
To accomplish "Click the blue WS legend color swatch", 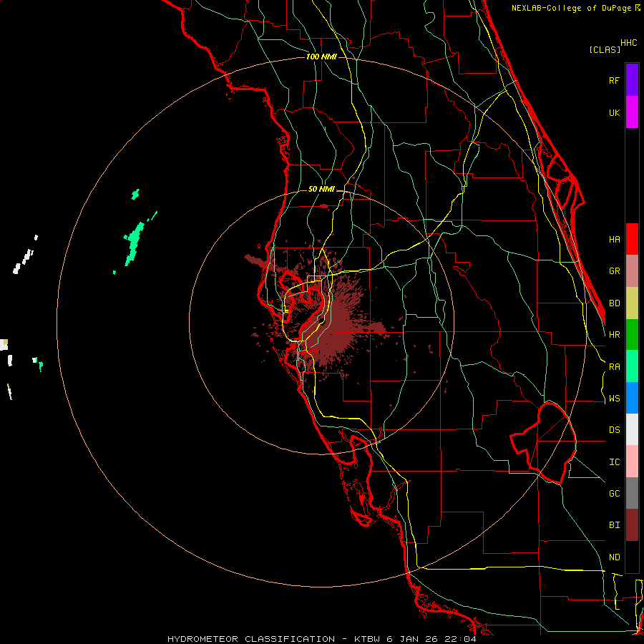I will (x=632, y=398).
